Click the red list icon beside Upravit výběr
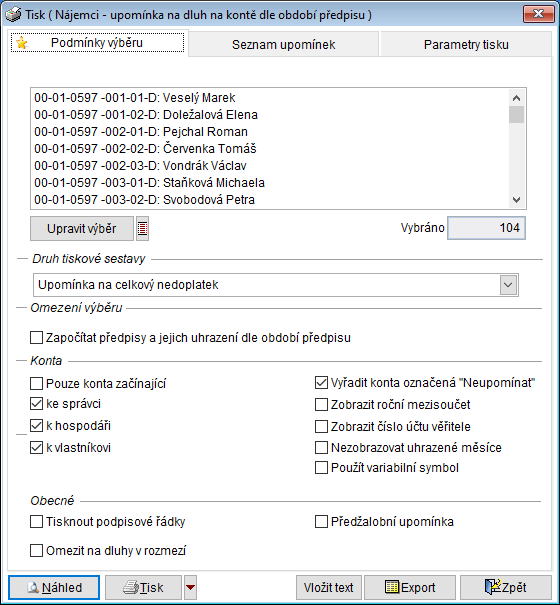This screenshot has width=560, height=605. 142,228
